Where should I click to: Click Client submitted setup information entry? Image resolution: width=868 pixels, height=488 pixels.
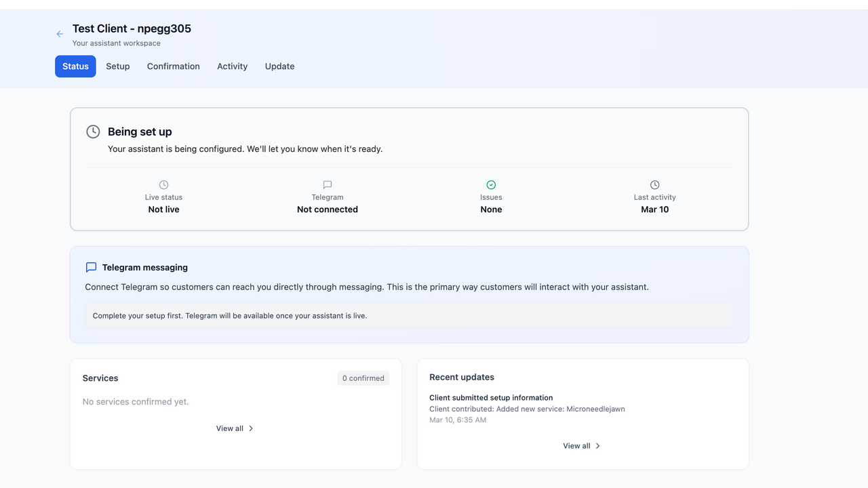[x=491, y=398]
